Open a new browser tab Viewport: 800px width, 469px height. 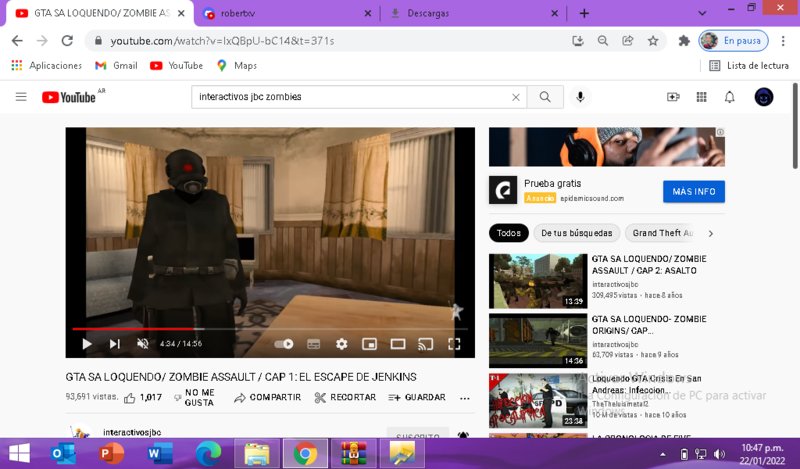pos(584,13)
